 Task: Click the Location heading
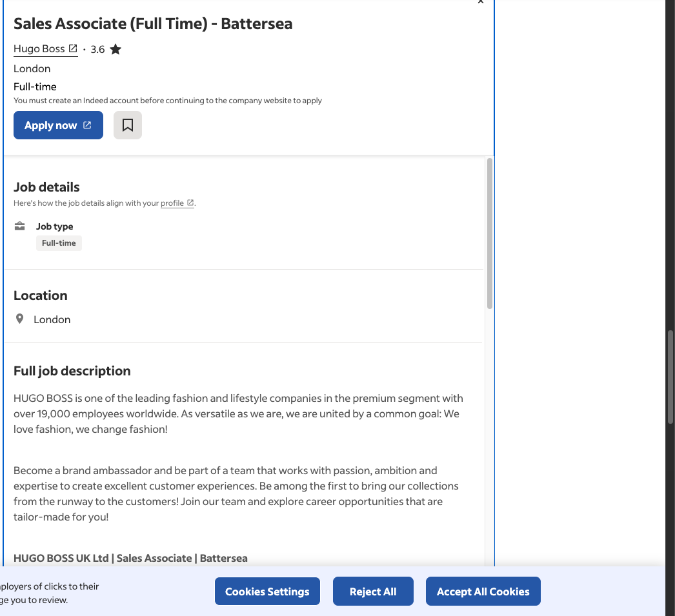(x=41, y=295)
